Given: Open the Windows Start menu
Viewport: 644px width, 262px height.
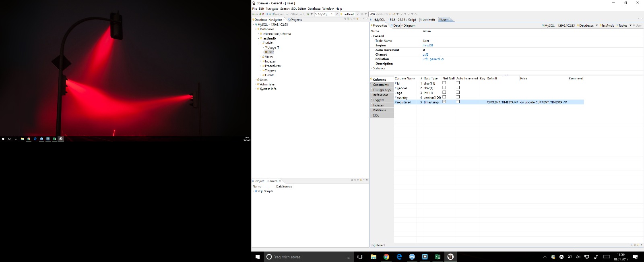Looking at the screenshot, I should pos(258,257).
